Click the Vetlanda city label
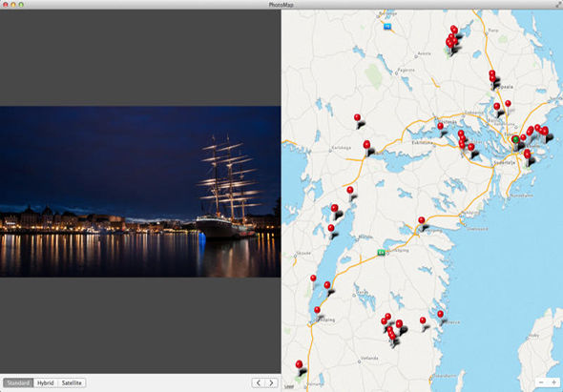The width and height of the screenshot is (563, 392). point(369,359)
